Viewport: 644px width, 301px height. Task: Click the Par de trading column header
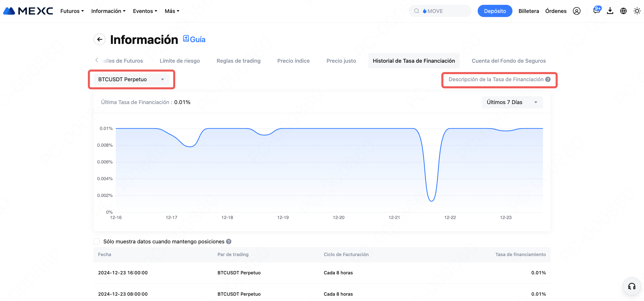pyautogui.click(x=233, y=255)
